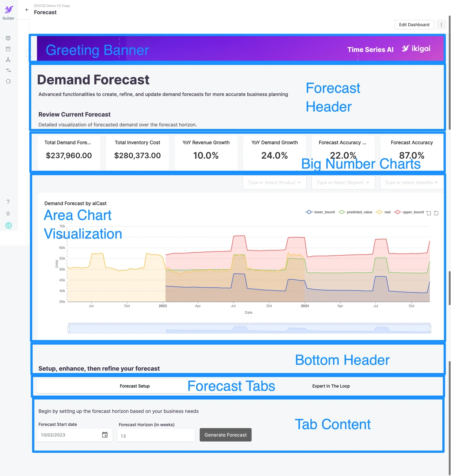Open the identifier filter dropdown
Screen dimensions: 451x476
[412, 183]
